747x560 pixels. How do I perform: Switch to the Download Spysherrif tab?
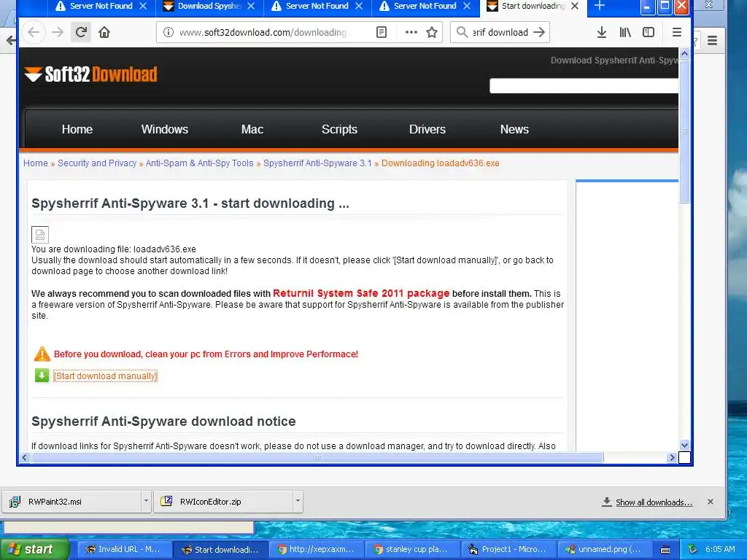coord(203,6)
